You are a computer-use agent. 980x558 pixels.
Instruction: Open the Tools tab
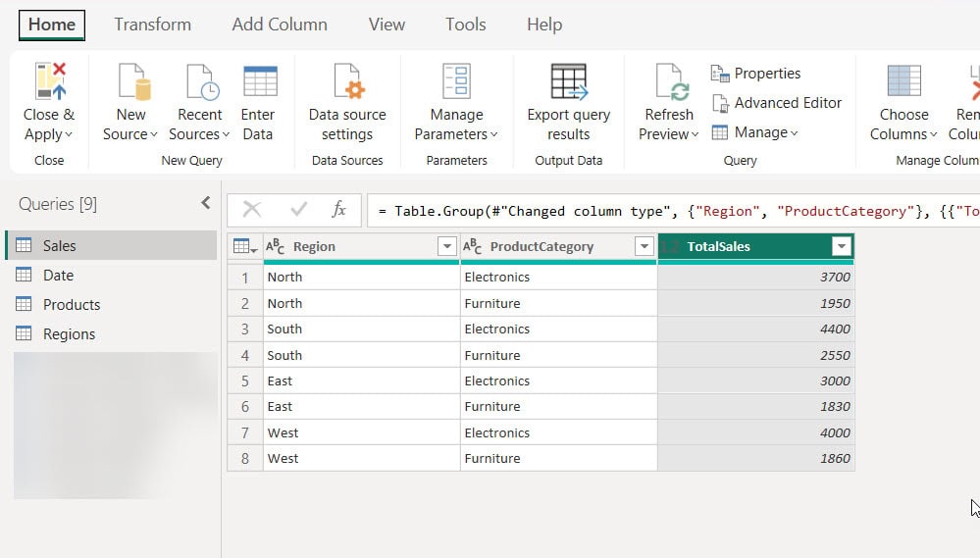(x=466, y=25)
